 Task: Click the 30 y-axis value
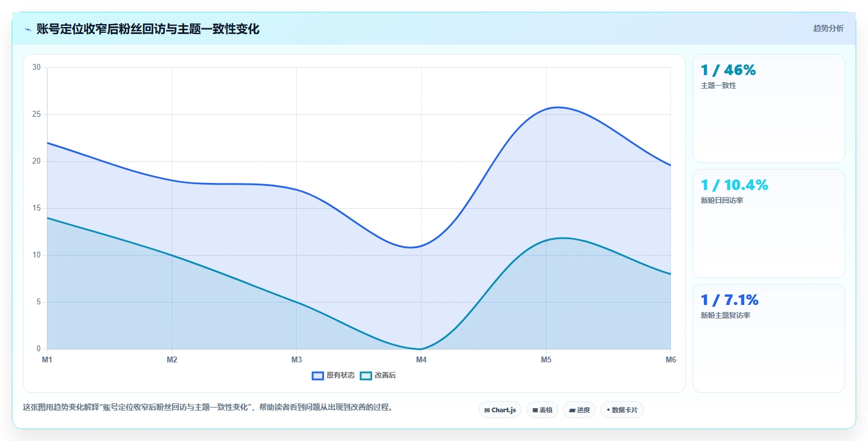click(36, 67)
